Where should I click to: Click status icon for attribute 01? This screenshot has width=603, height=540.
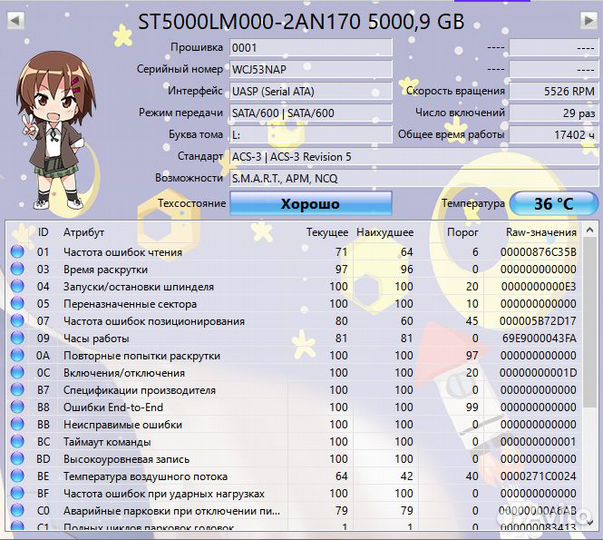(17, 252)
